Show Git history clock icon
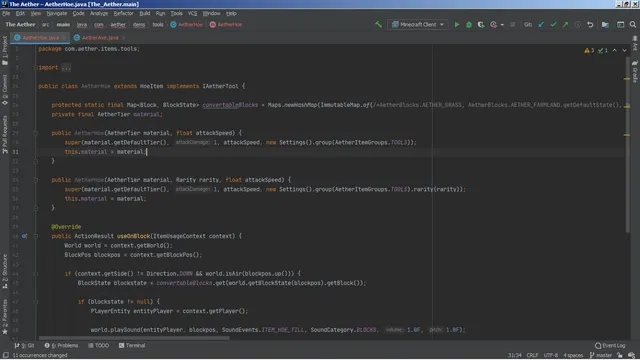 coord(578,24)
